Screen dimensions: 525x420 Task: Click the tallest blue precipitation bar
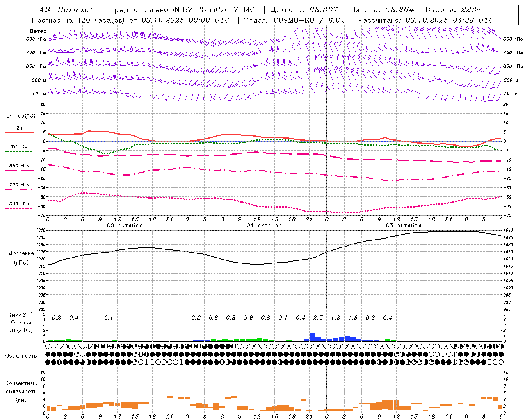point(312,337)
